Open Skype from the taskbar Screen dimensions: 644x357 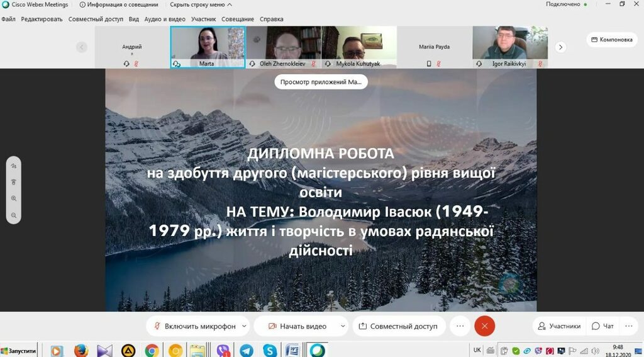pos(270,350)
